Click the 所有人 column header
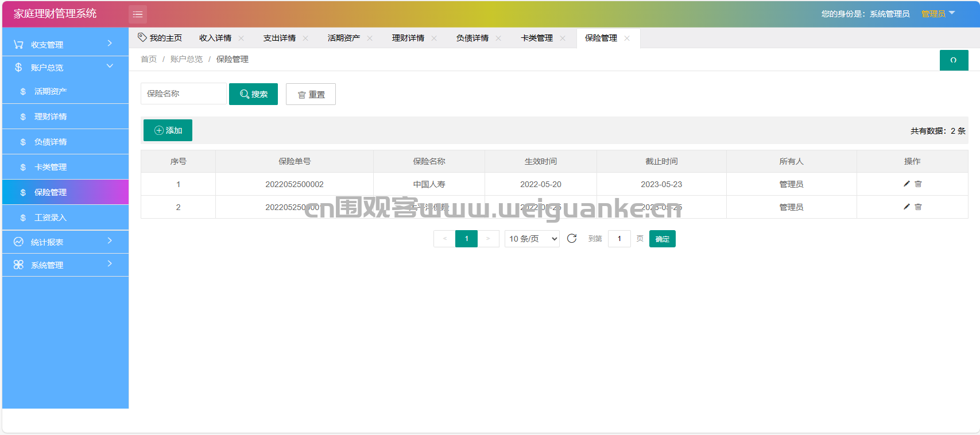Screen dimensions: 980x435 pos(791,161)
